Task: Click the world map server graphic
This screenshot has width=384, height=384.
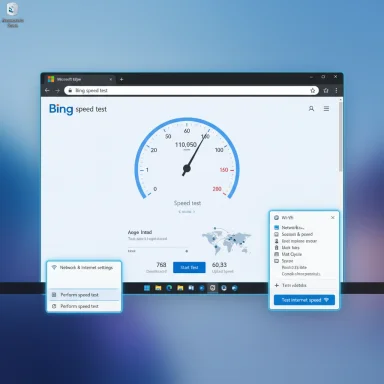Action: point(226,241)
